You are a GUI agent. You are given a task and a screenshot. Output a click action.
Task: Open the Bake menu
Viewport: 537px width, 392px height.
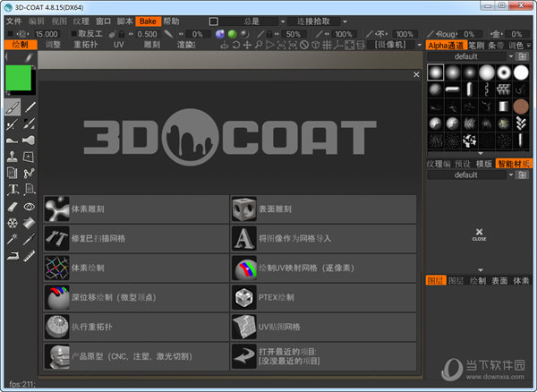click(x=148, y=21)
